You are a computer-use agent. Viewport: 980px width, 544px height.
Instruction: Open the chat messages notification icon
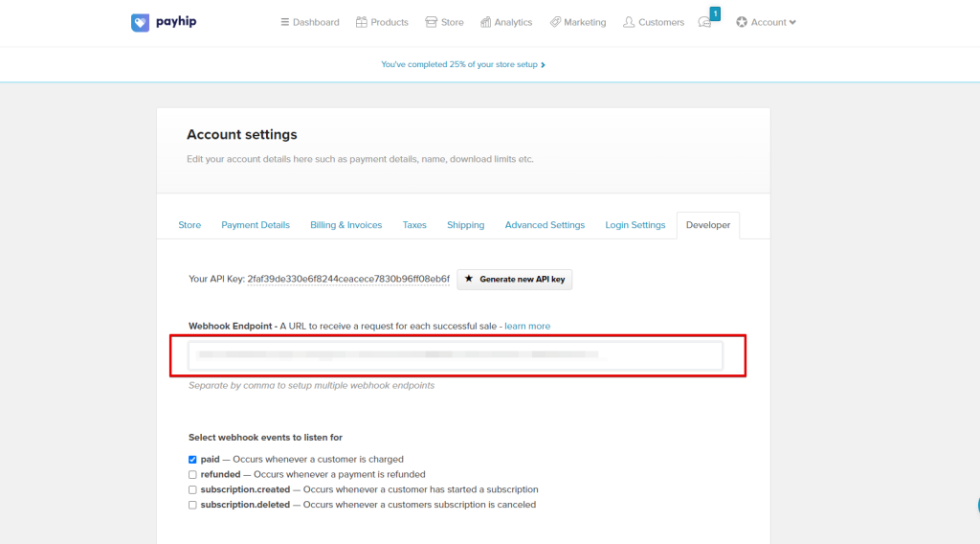pos(706,22)
